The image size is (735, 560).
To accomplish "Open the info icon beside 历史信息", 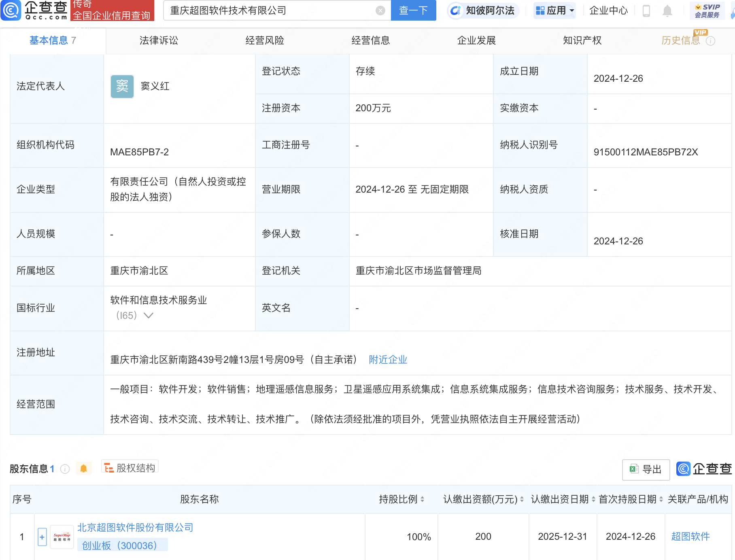I will 710,41.
